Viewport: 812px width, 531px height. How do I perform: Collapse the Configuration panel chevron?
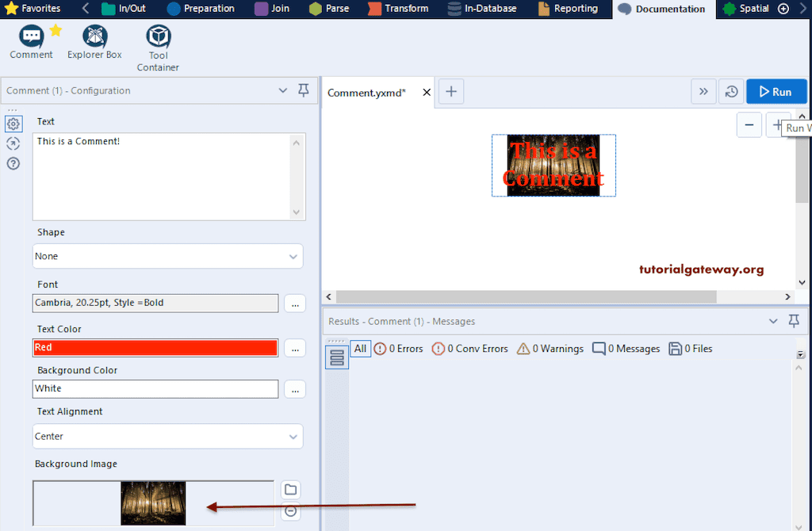[283, 90]
